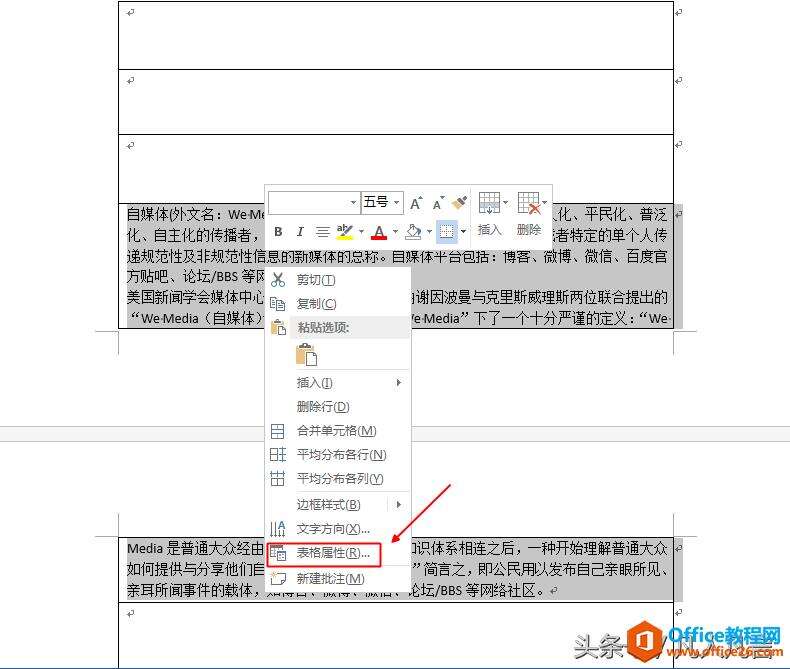Click the paste clipboard icon beside 粘贴选项

(278, 327)
